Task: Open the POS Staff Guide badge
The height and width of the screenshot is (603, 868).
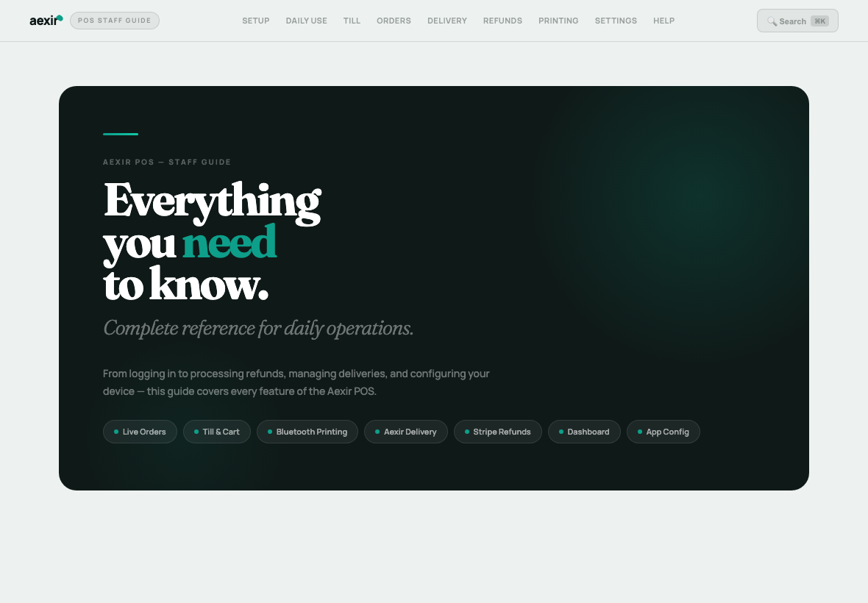Action: pos(115,21)
